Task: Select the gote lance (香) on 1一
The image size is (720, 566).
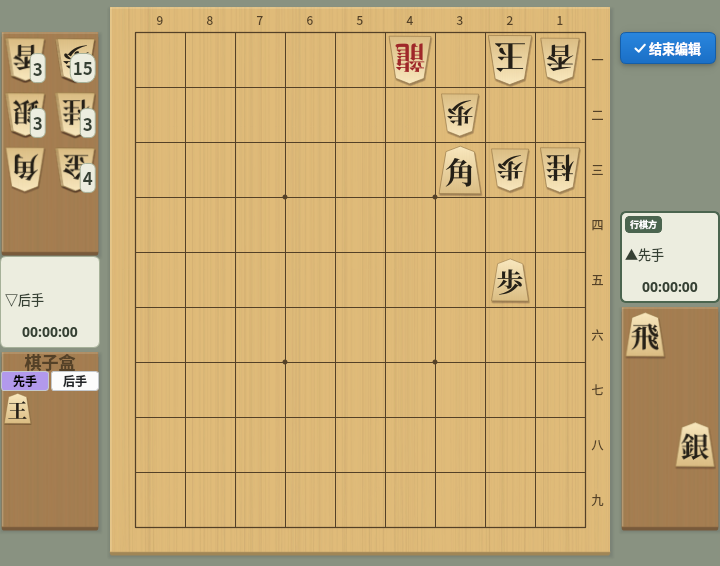Action: [560, 60]
